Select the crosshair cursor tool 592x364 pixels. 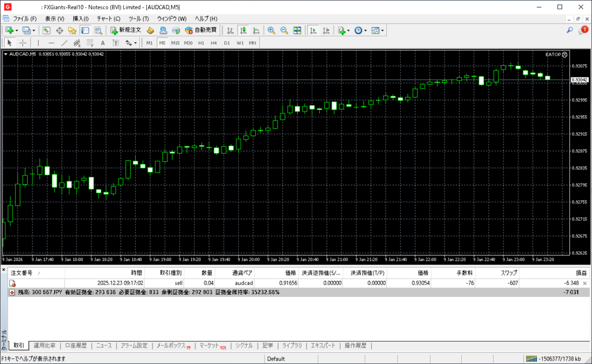point(23,43)
